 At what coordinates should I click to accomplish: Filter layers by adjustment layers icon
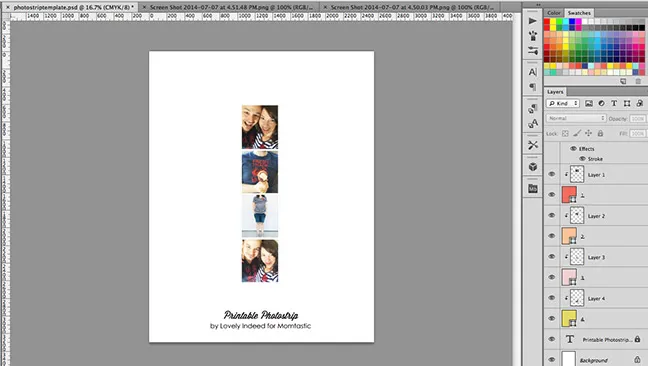[601, 103]
